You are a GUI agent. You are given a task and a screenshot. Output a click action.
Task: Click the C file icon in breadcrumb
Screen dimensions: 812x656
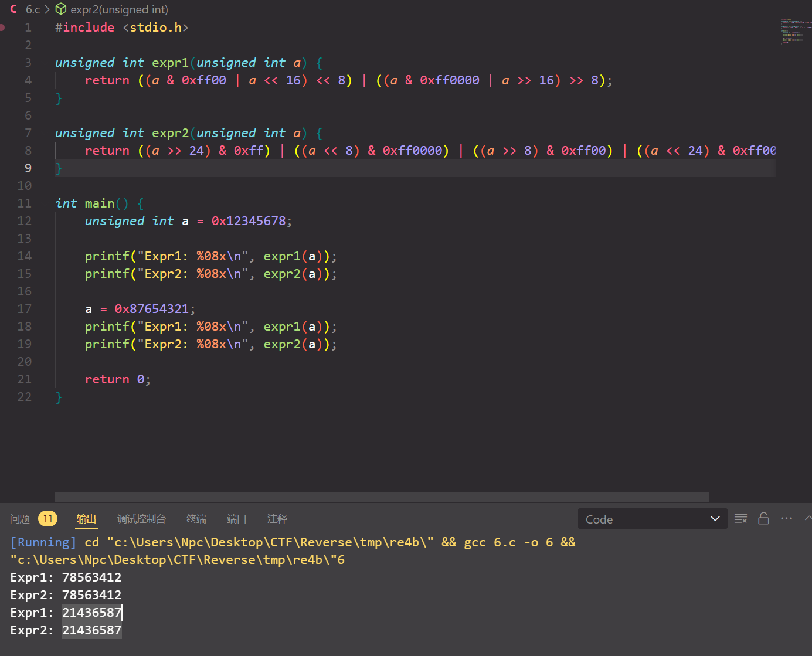[13, 9]
